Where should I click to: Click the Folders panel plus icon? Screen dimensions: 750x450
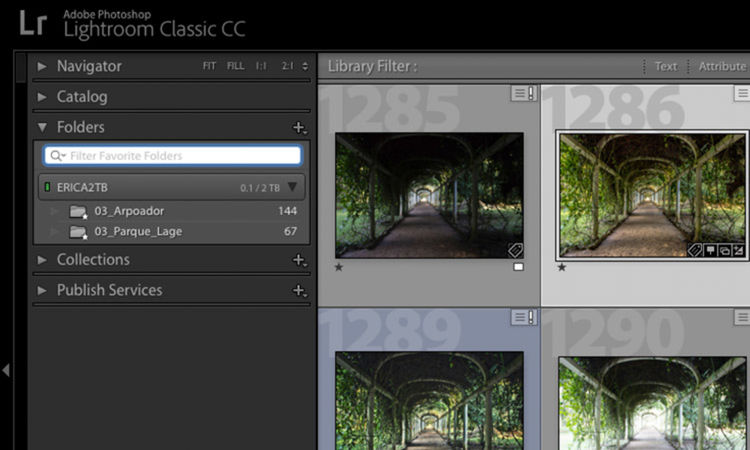pyautogui.click(x=299, y=128)
